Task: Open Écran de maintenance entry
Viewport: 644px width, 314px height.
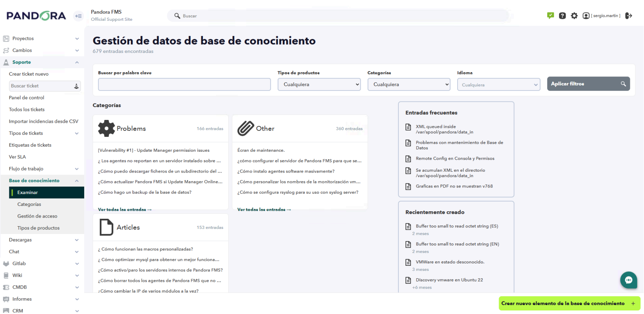Action: click(x=261, y=150)
